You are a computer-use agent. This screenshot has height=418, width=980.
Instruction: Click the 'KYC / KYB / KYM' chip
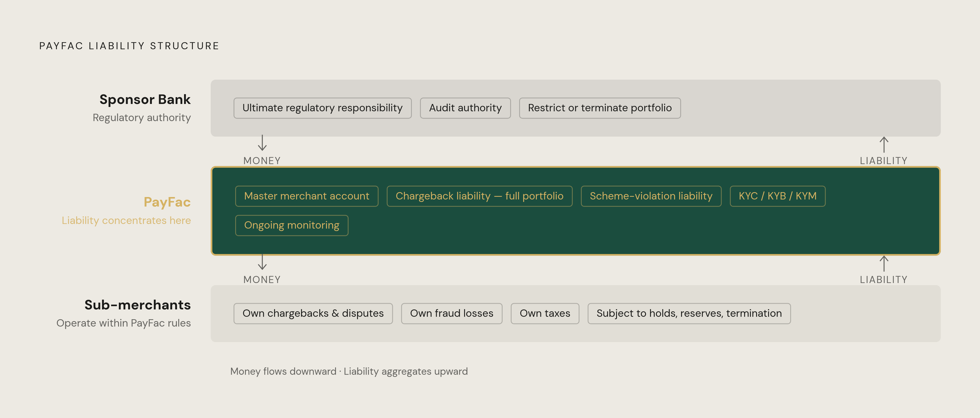[778, 196]
